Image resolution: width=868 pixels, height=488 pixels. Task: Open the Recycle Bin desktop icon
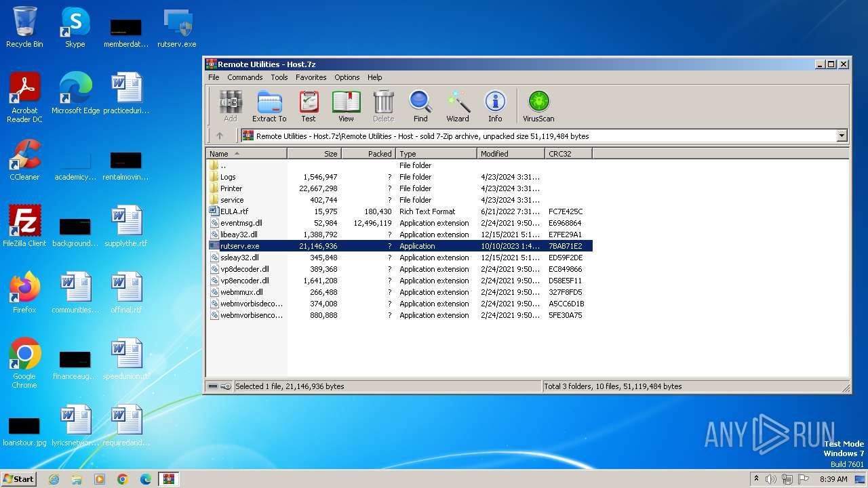pyautogui.click(x=24, y=27)
